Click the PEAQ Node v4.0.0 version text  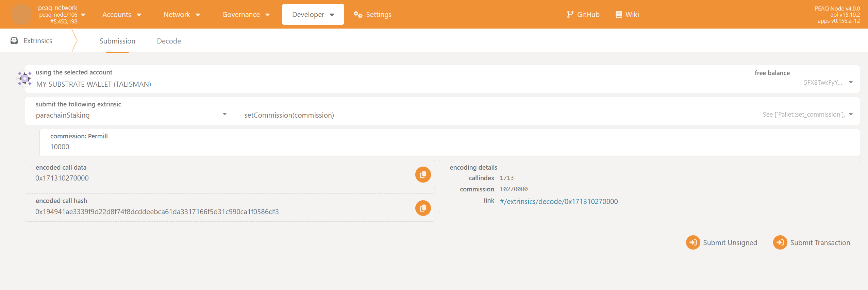837,8
